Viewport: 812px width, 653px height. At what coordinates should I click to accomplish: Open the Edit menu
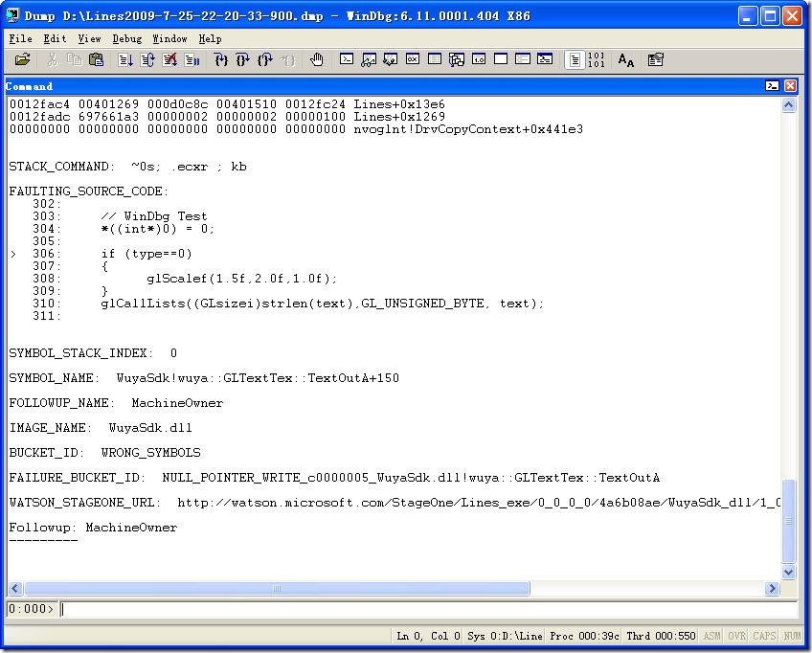pyautogui.click(x=55, y=39)
